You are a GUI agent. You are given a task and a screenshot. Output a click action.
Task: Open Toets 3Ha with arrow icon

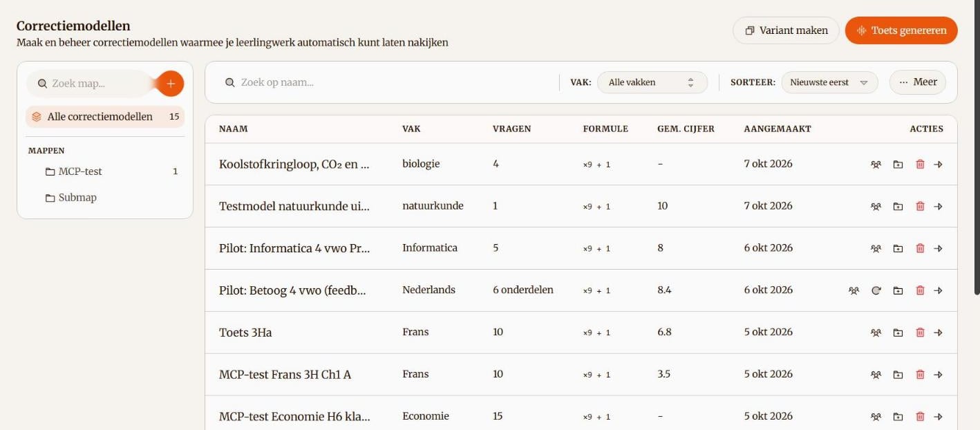[938, 333]
